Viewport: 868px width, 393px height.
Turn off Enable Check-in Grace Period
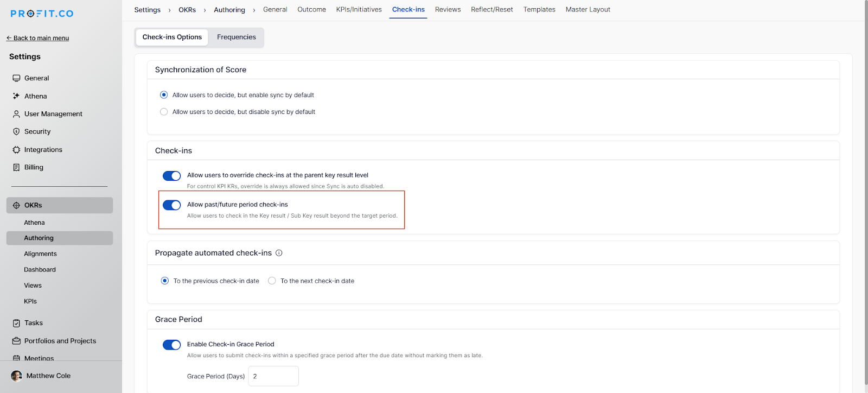[x=171, y=345]
